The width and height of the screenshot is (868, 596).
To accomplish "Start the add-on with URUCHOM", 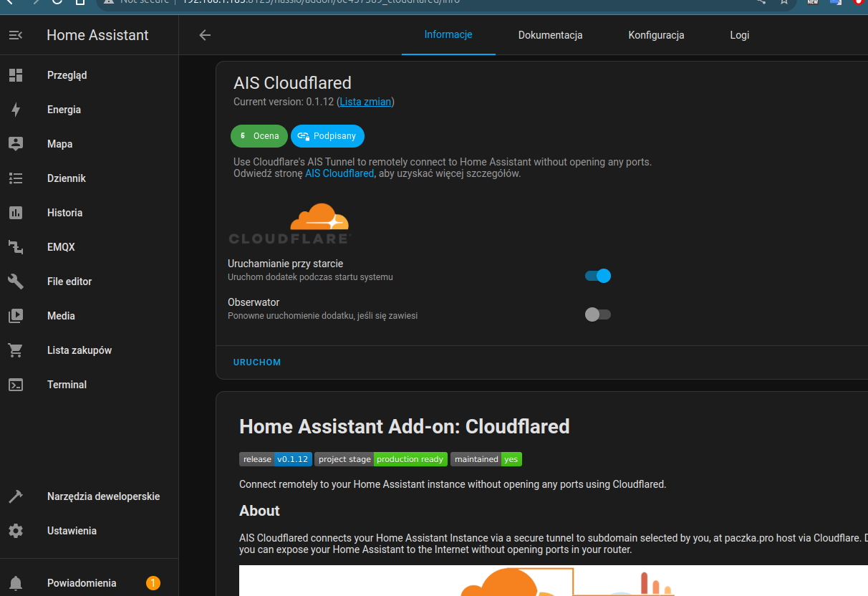I will click(257, 362).
